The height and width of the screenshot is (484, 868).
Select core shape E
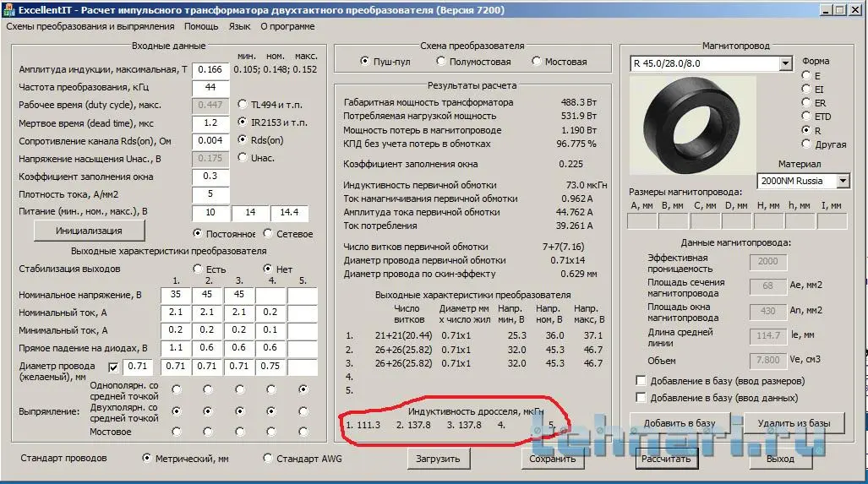click(806, 75)
